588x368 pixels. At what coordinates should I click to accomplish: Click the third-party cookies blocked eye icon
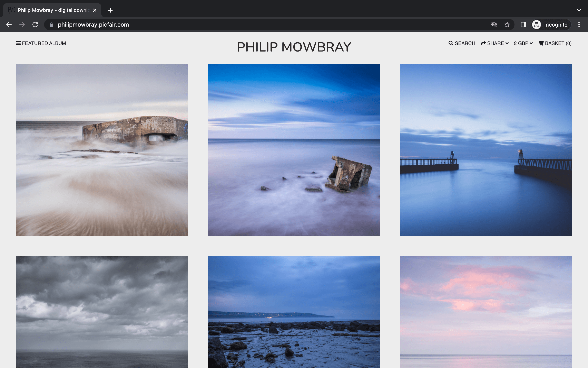tap(494, 25)
